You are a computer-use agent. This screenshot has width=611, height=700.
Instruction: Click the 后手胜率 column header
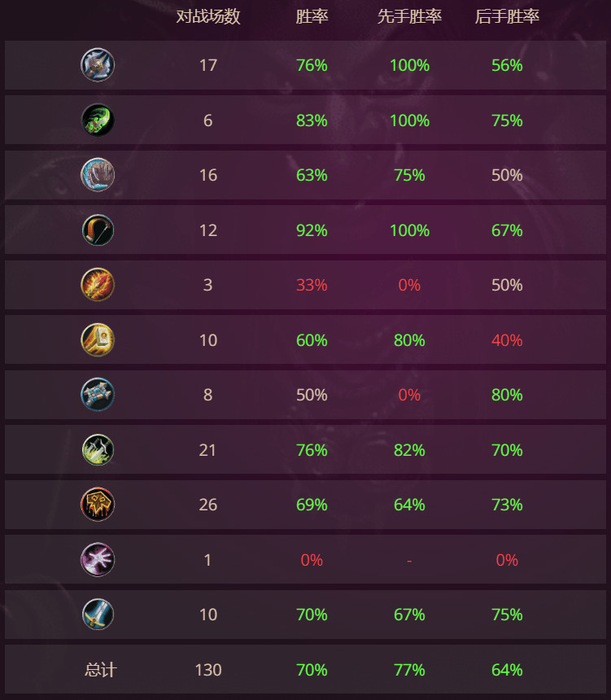coord(507,16)
